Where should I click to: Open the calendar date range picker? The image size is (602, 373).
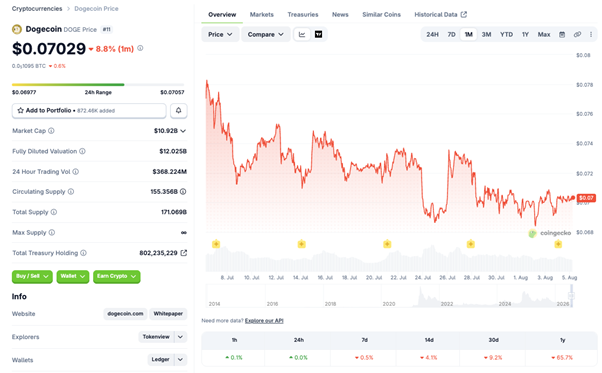[x=562, y=35]
